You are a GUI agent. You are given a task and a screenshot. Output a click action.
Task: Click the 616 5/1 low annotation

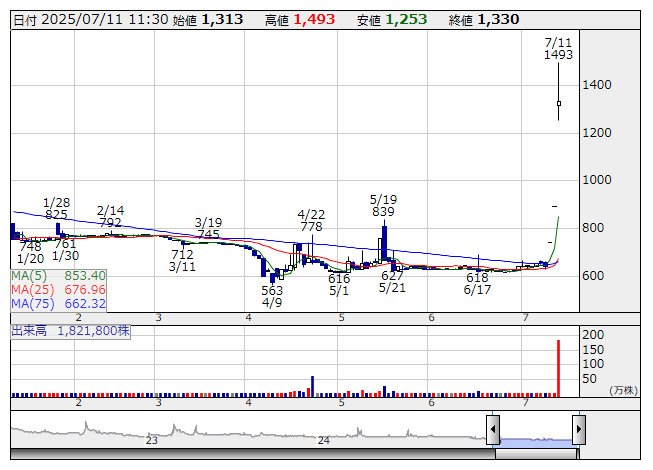tap(339, 285)
